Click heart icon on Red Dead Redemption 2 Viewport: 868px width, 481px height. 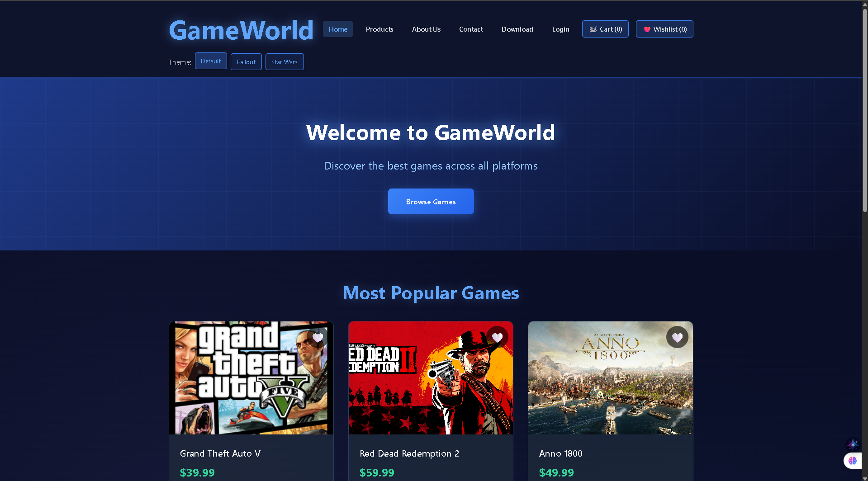pos(498,337)
